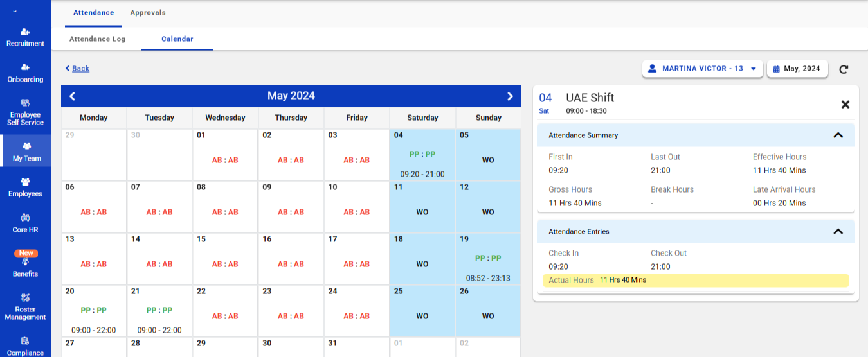This screenshot has width=868, height=357.
Task: Go to previous month in calendar
Action: pos(73,96)
